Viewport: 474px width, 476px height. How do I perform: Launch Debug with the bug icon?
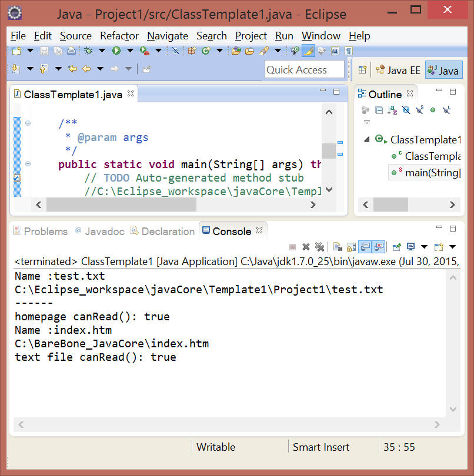[88, 51]
